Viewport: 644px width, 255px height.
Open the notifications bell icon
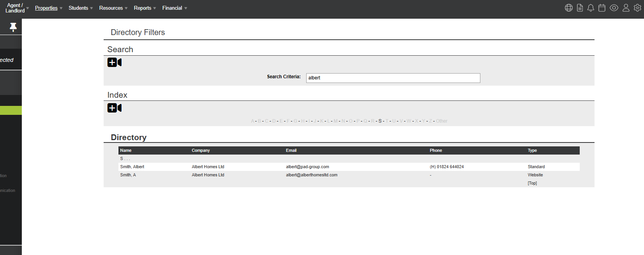591,8
